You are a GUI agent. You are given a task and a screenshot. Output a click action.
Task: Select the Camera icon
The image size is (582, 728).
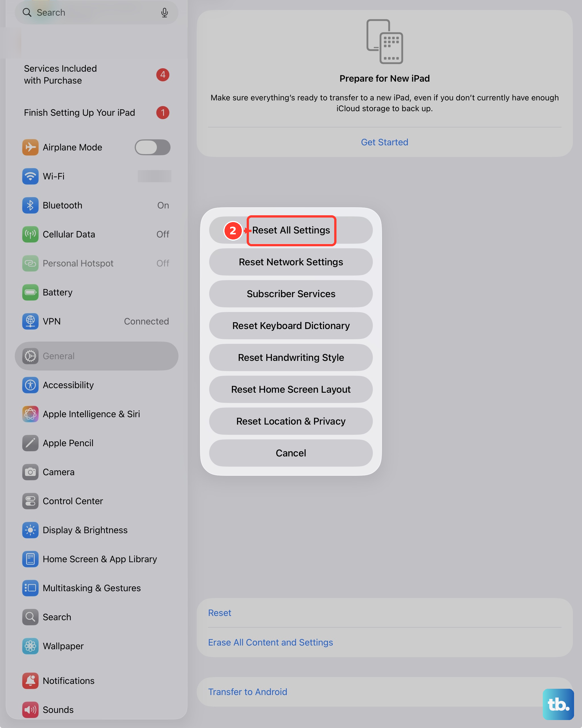tap(30, 472)
